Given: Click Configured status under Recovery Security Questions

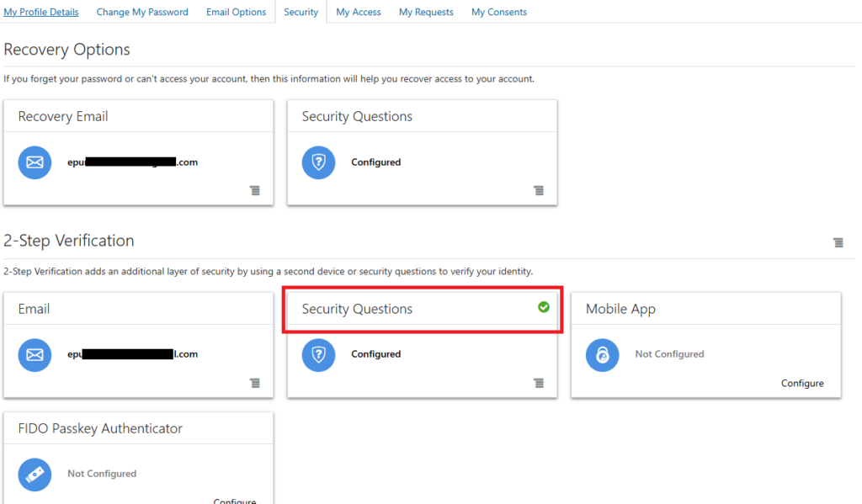Looking at the screenshot, I should [x=376, y=162].
